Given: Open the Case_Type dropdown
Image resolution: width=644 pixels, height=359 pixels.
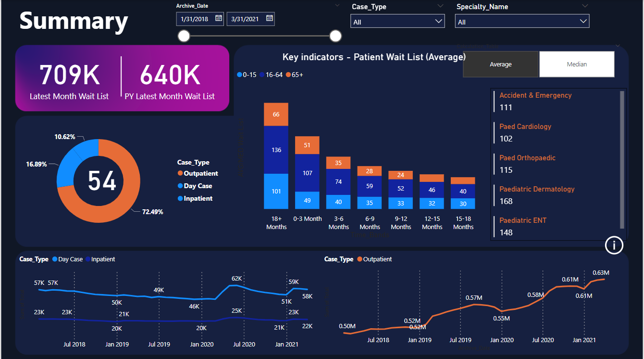Looking at the screenshot, I should tap(438, 21).
